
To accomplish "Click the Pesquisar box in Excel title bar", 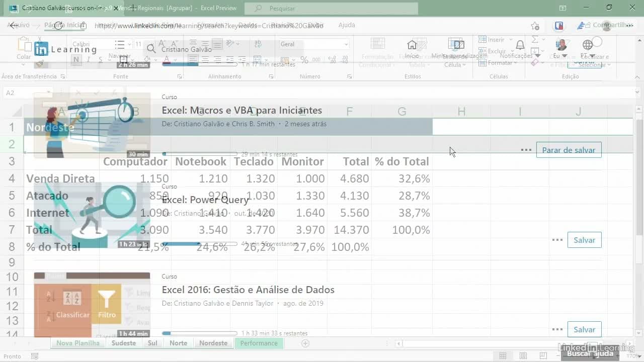I will click(x=331, y=8).
